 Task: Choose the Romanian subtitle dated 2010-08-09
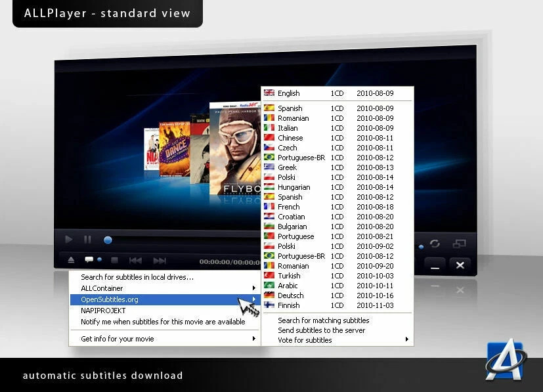pos(337,118)
